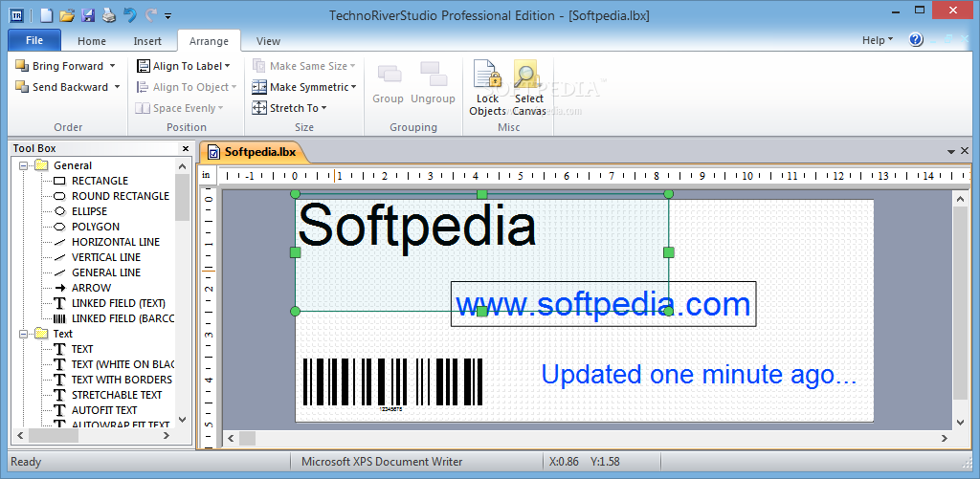The height and width of the screenshot is (479, 980).
Task: Collapse the General folder in Tool Box
Action: click(x=24, y=165)
